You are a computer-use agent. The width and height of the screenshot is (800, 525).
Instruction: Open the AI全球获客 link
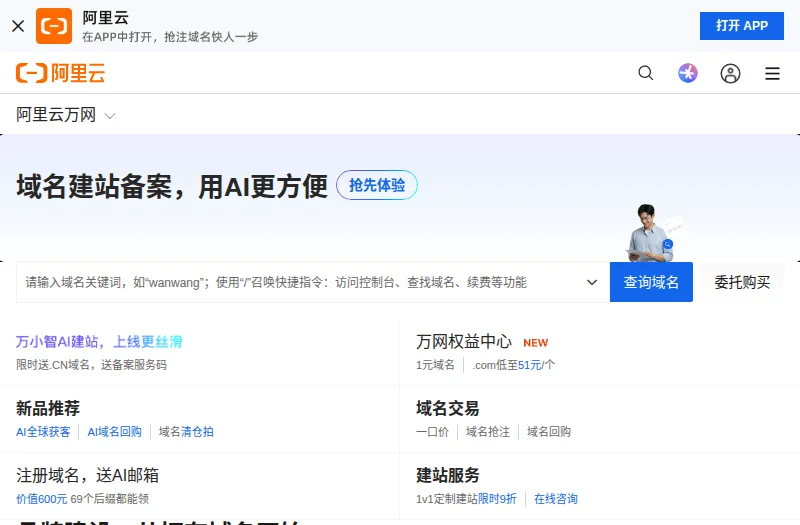point(43,432)
